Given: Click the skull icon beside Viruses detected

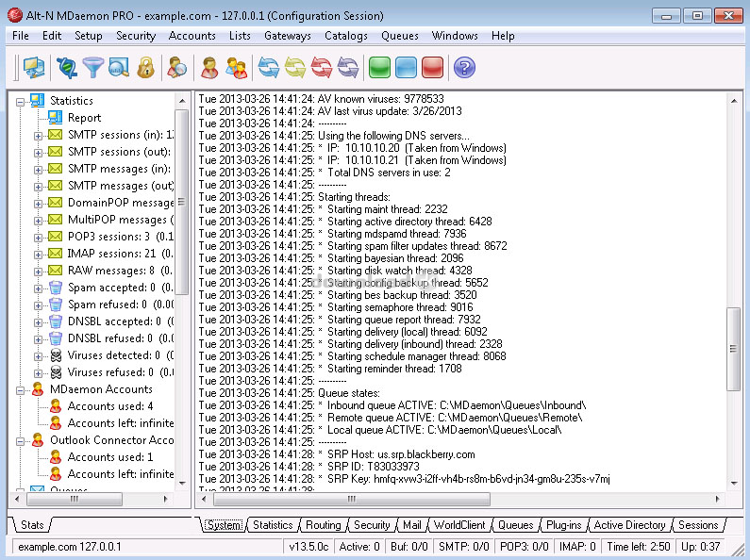Looking at the screenshot, I should [56, 355].
